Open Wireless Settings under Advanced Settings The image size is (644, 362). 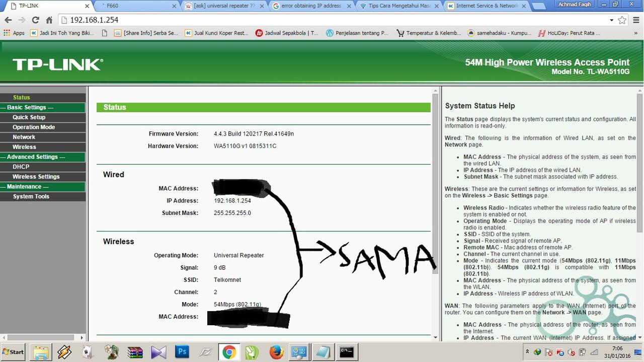coord(36,177)
